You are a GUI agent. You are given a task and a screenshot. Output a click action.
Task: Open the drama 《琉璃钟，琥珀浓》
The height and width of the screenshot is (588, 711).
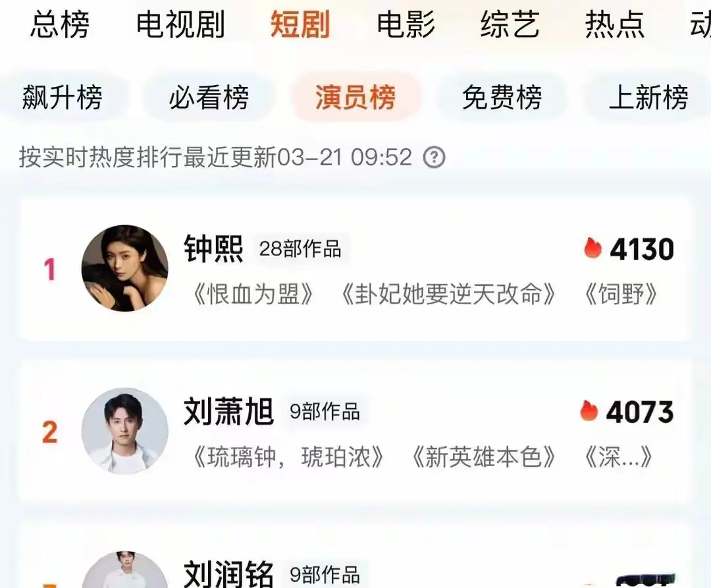tap(288, 456)
